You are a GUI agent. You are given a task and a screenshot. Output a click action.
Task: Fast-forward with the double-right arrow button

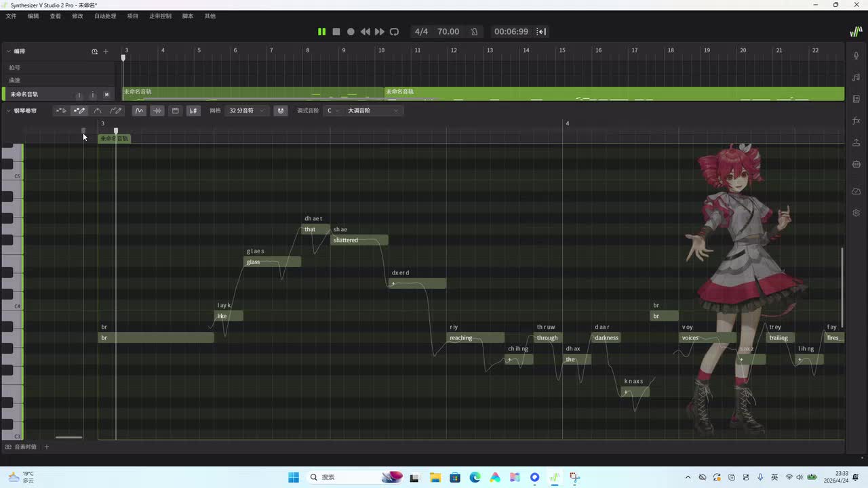click(x=380, y=32)
